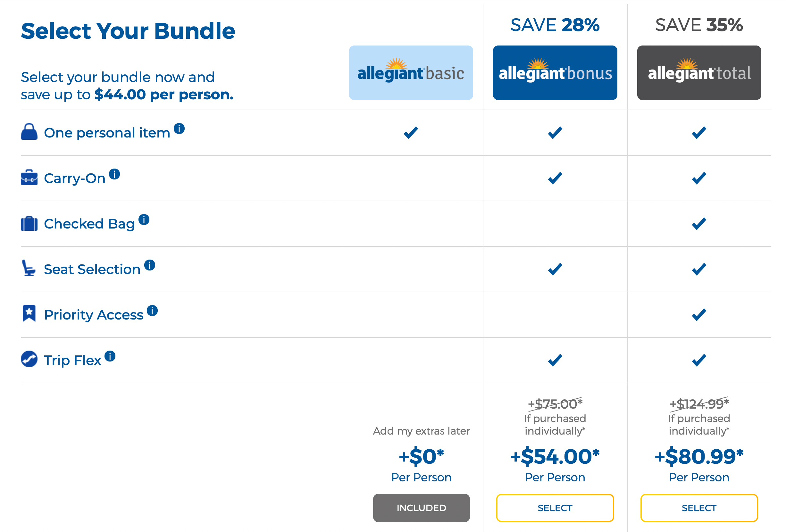Screen dimensions: 786x532
Task: Show Seat Selection info via its icon
Action: [x=149, y=265]
